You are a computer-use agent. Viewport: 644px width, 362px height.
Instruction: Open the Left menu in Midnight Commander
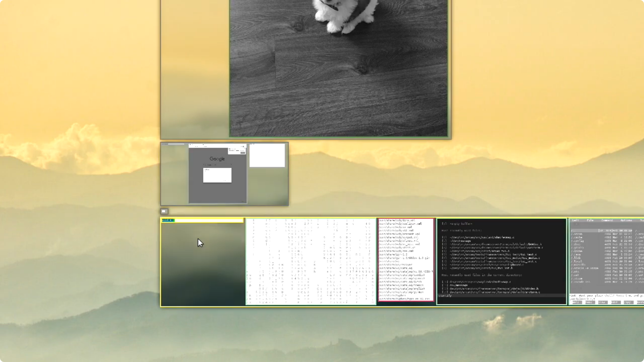[x=575, y=220]
